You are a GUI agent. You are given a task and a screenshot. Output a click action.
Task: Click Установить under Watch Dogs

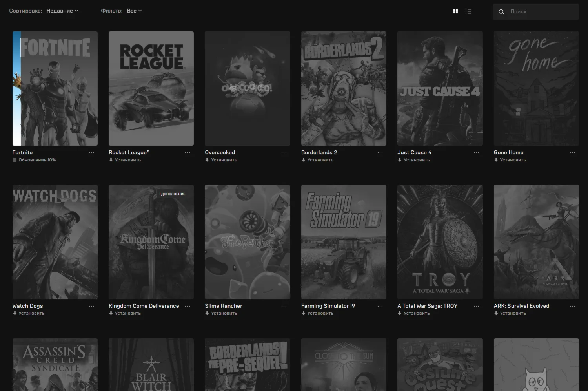[29, 313]
